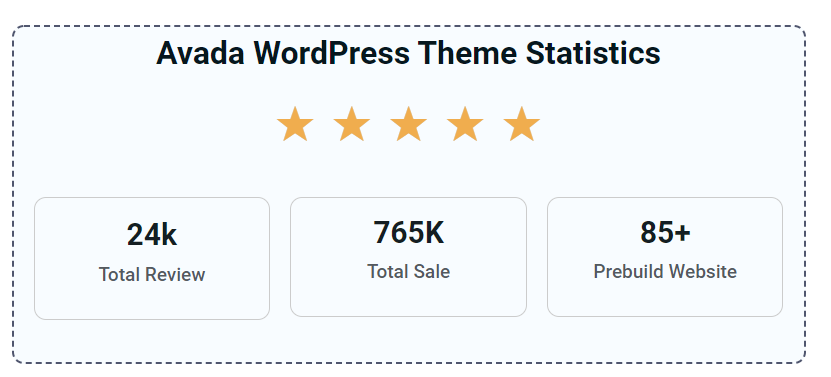Select the "Total Review" label text

[x=152, y=275]
